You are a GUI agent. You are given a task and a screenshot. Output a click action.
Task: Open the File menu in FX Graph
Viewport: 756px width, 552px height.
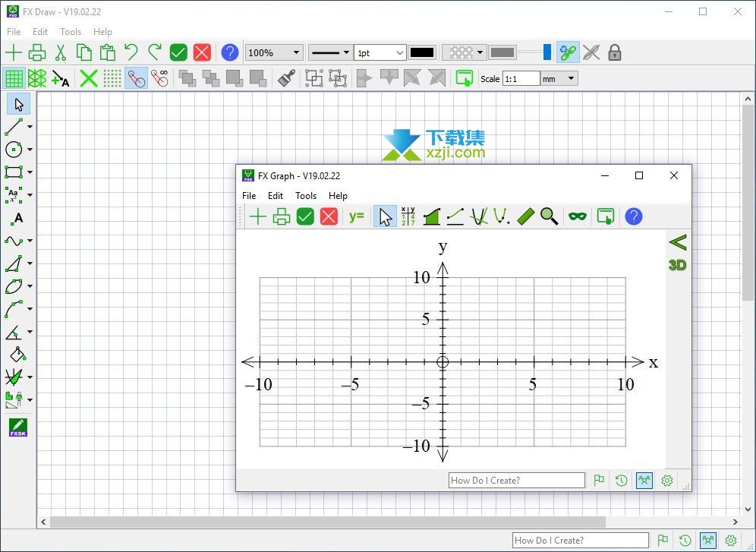point(249,196)
